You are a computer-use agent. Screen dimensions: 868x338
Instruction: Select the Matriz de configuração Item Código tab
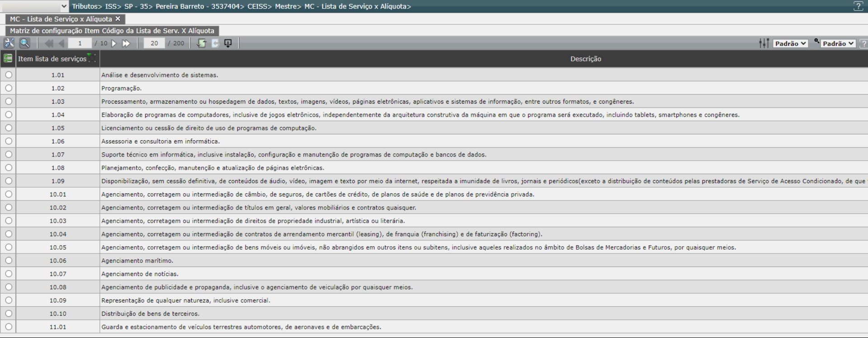(x=112, y=31)
